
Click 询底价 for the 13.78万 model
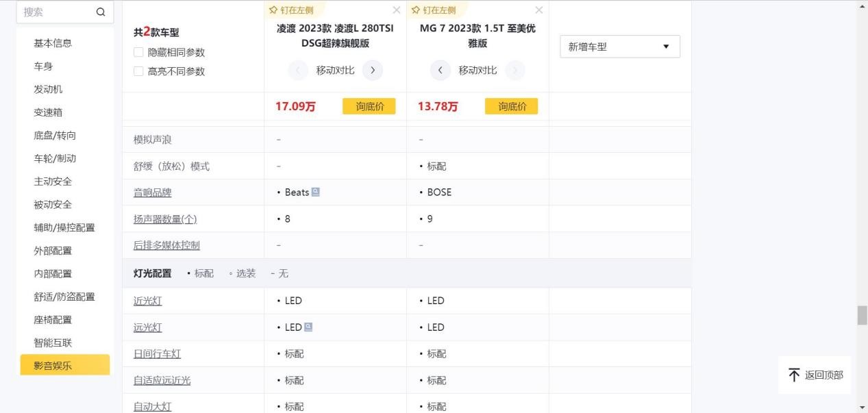click(512, 106)
